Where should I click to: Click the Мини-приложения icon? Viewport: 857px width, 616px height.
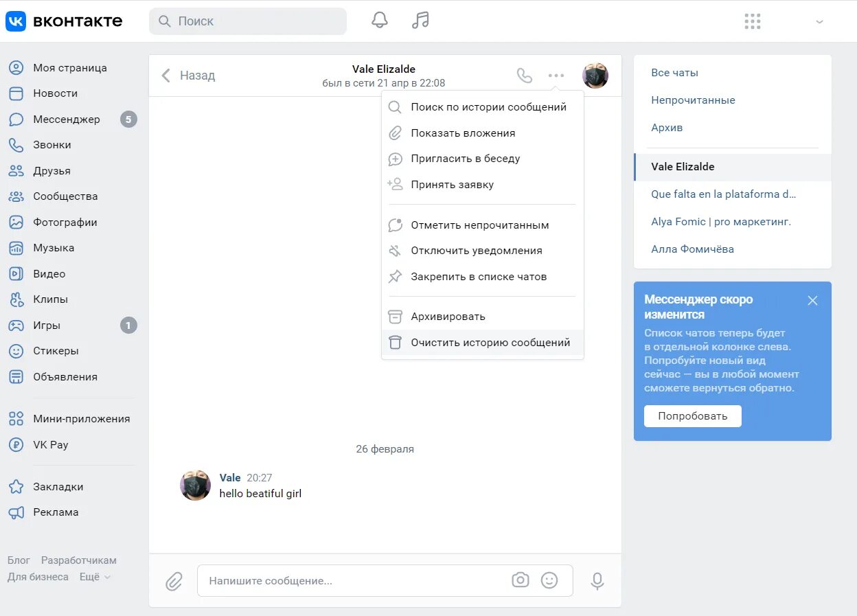(16, 419)
